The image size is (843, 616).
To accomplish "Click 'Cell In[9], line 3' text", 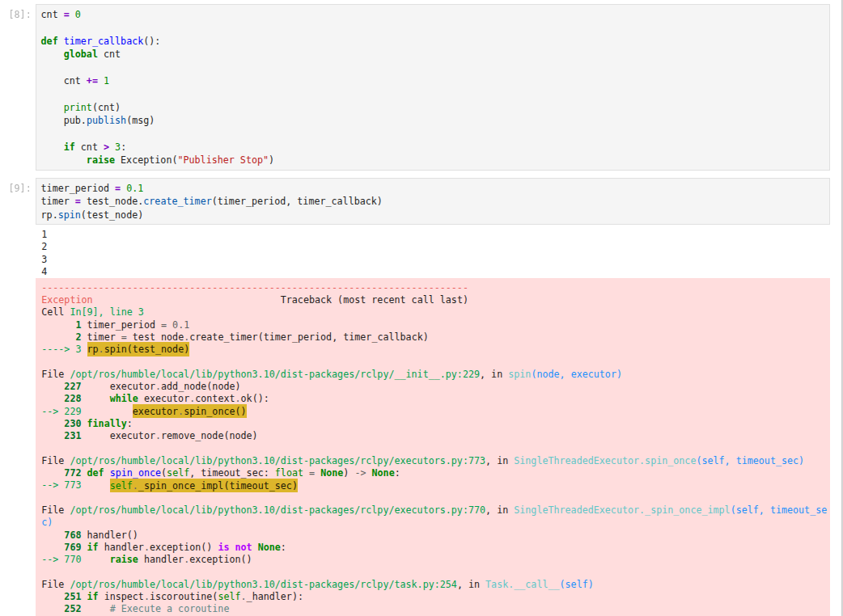I will (x=92, y=312).
